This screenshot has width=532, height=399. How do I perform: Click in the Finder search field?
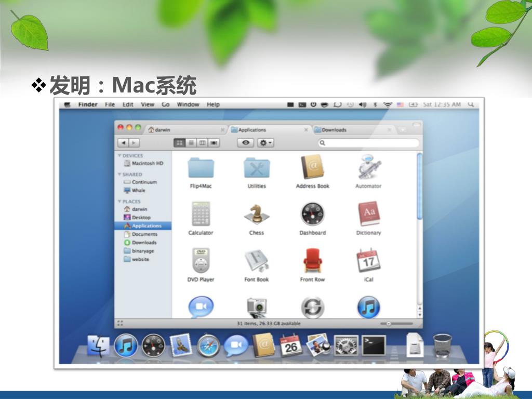pyautogui.click(x=369, y=143)
